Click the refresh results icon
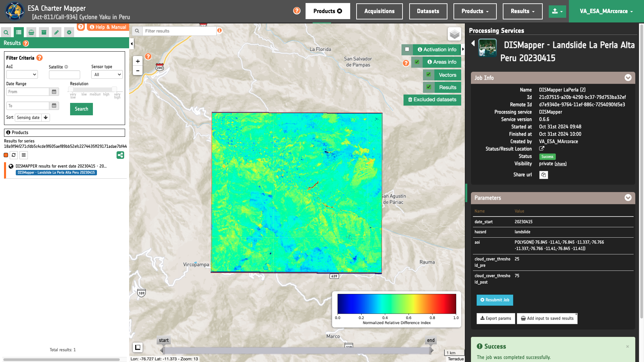The image size is (644, 362). 14,155
